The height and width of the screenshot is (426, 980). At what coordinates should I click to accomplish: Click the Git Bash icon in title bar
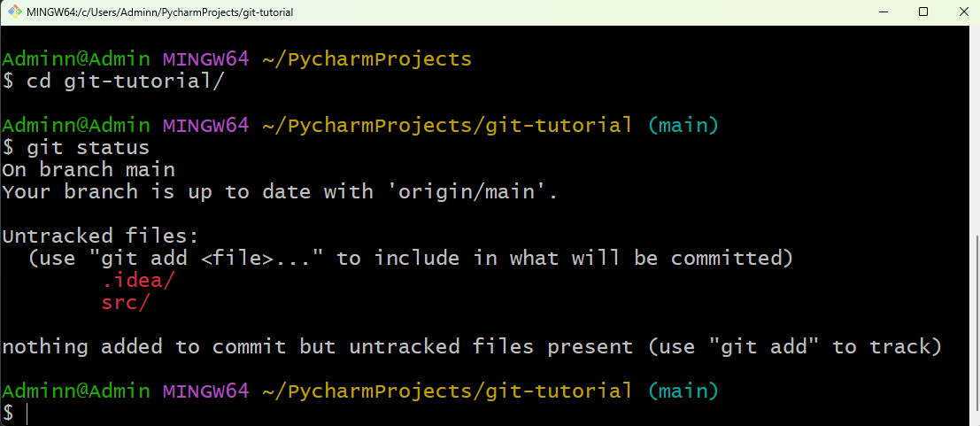click(x=14, y=12)
